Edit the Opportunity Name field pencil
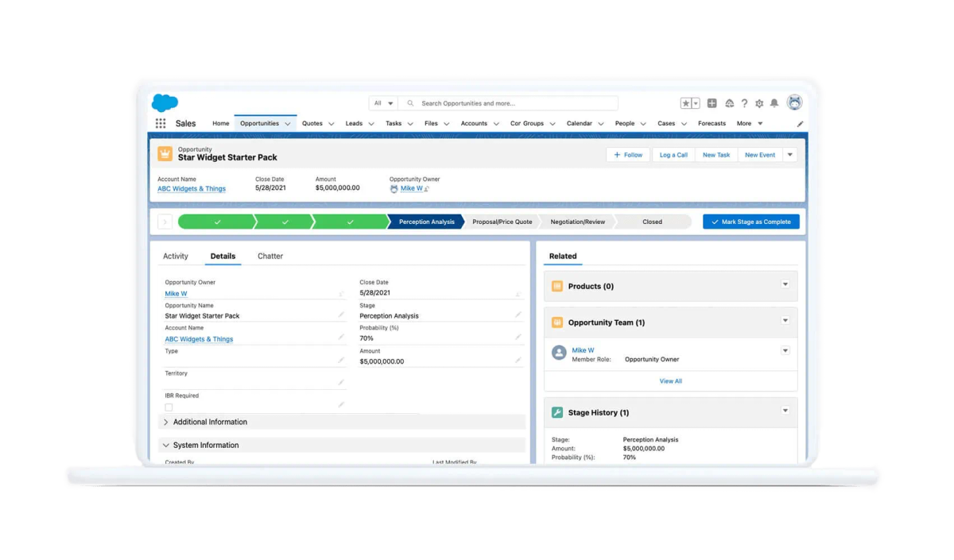 (x=341, y=315)
